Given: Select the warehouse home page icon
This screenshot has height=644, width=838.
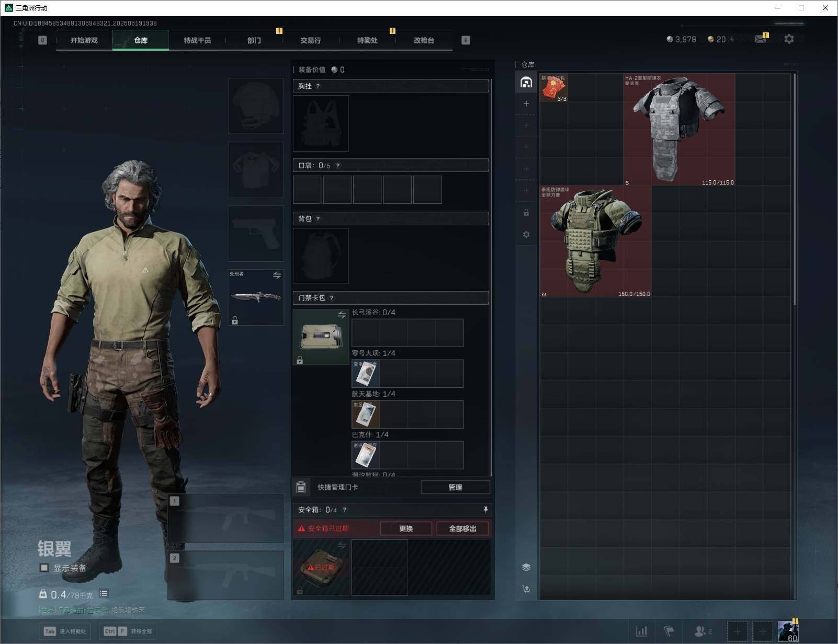Looking at the screenshot, I should 526,82.
